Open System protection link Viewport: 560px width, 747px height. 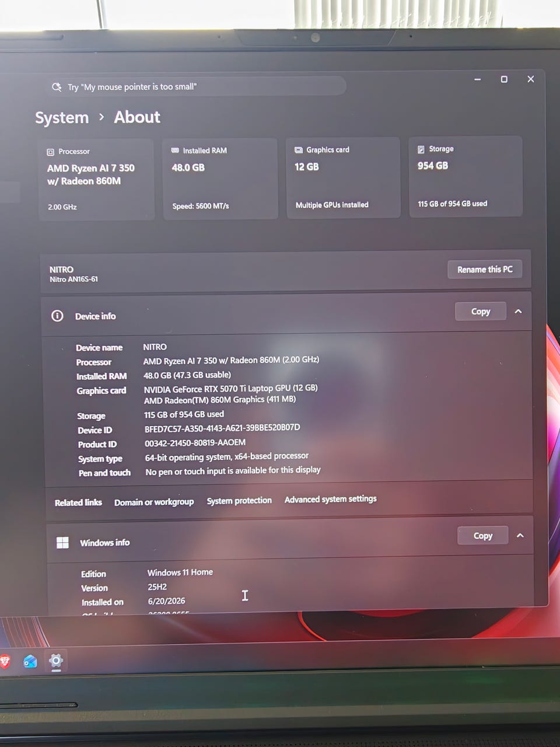coord(239,501)
